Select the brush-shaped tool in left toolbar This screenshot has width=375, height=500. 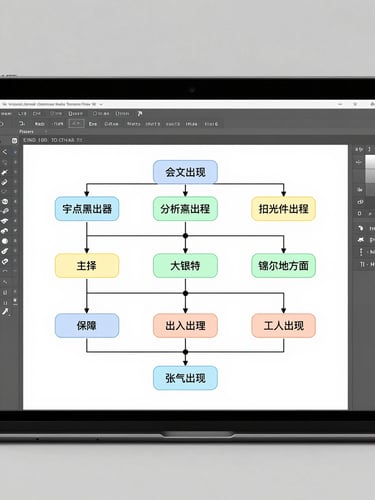pyautogui.click(x=5, y=172)
